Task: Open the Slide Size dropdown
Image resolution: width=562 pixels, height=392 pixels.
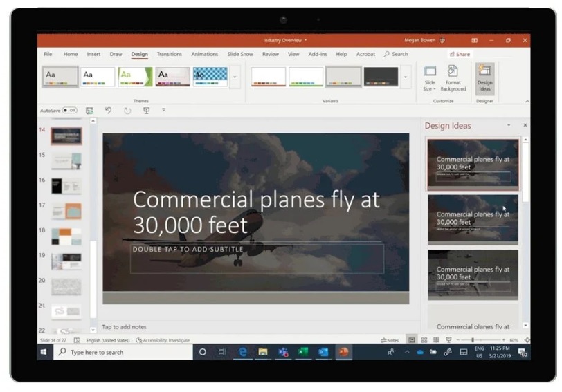Action: coord(429,78)
